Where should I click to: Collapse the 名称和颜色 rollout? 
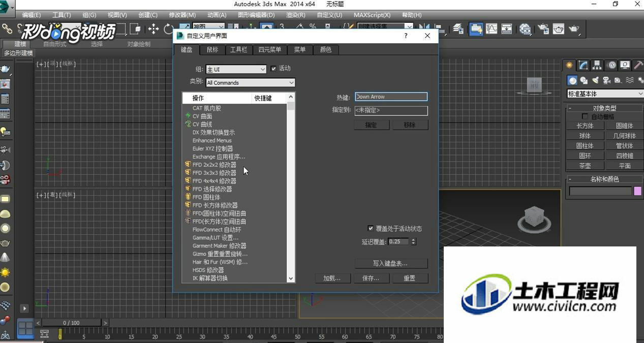[604, 179]
